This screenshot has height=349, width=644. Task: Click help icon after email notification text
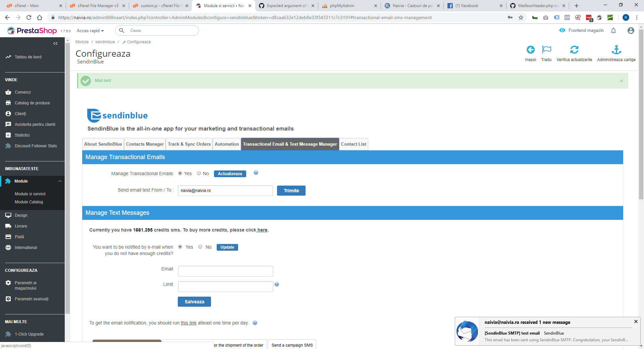tap(255, 323)
